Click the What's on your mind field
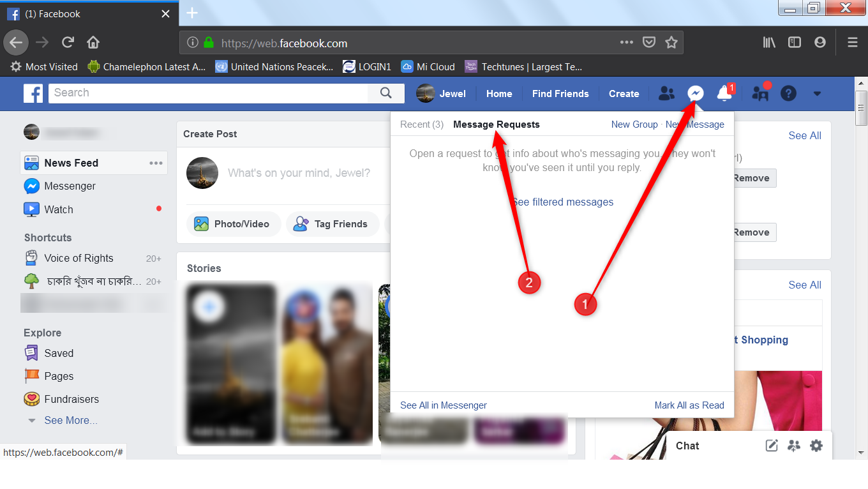Screen dimensions: 868x489 pos(299,173)
